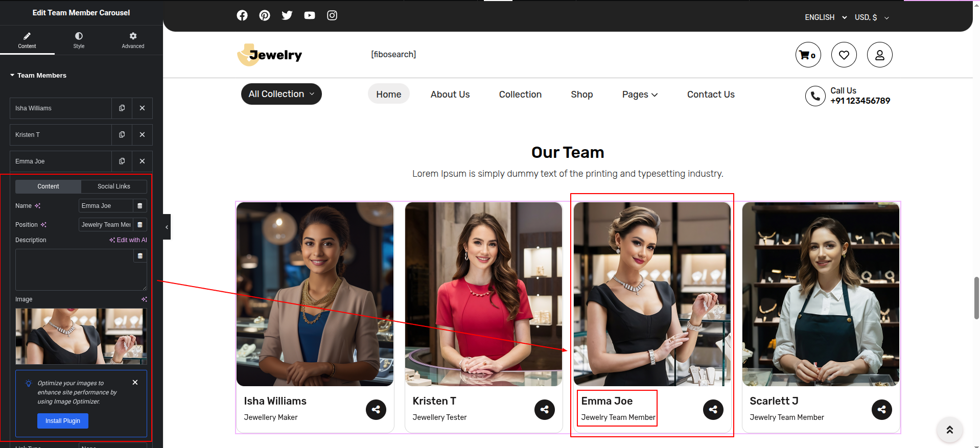This screenshot has width=980, height=448.
Task: Switch to Social Links tab
Action: click(113, 186)
